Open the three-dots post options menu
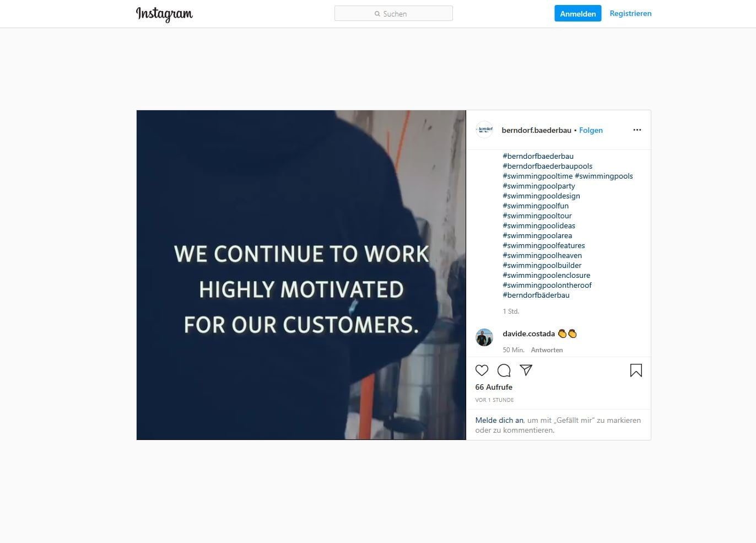The image size is (756, 543). 637,130
